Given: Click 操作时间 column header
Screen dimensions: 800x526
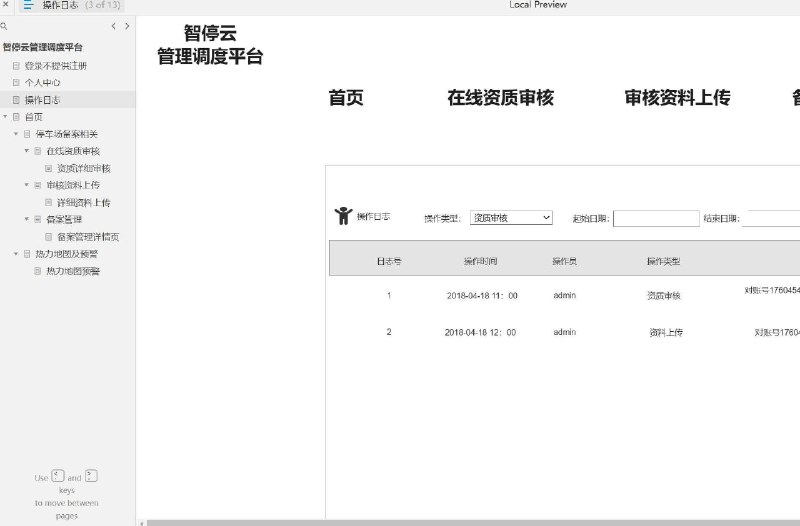Looking at the screenshot, I should pos(481,261).
